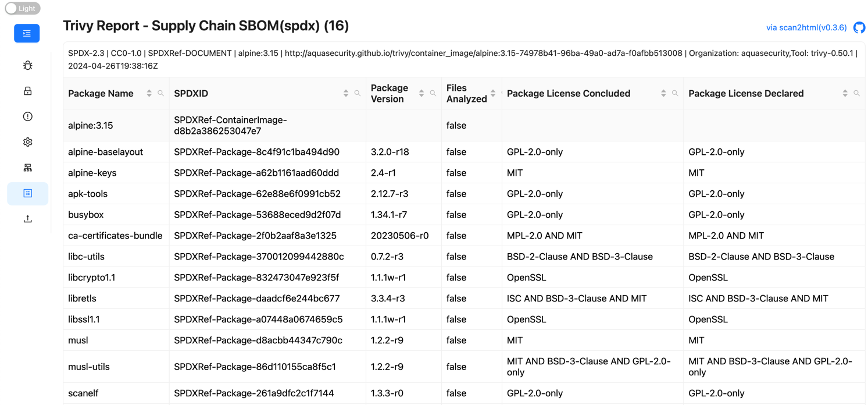
Task: Click the Trivy Report page title
Action: 206,26
